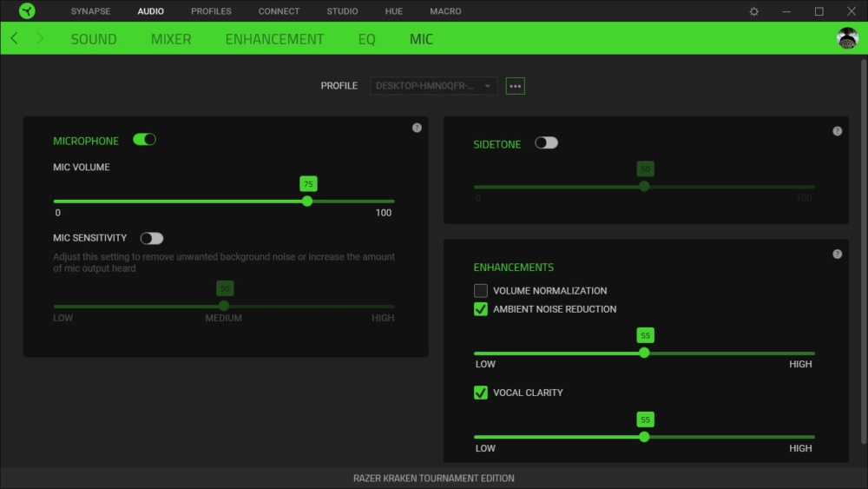This screenshot has width=868, height=489.
Task: Click 'Razer Kraken Tournament Edition' device label
Action: (434, 478)
